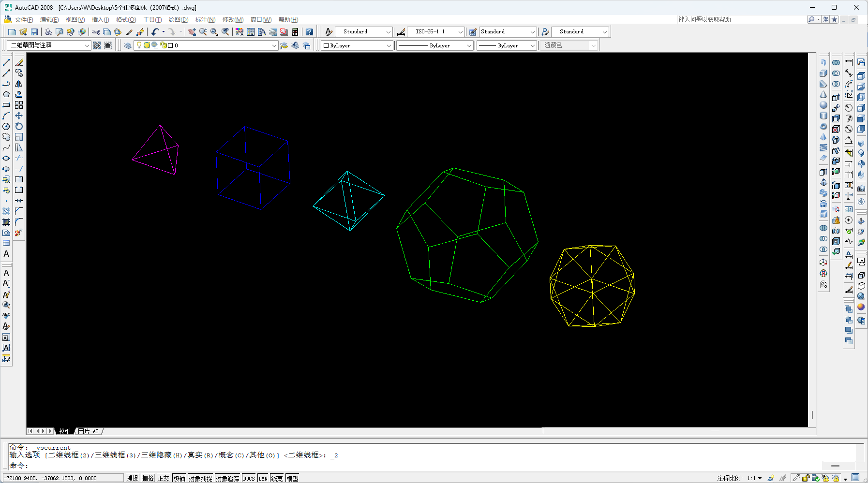868x483 pixels.
Task: Click the toolbar/window lock icon in status bar
Action: click(x=806, y=478)
